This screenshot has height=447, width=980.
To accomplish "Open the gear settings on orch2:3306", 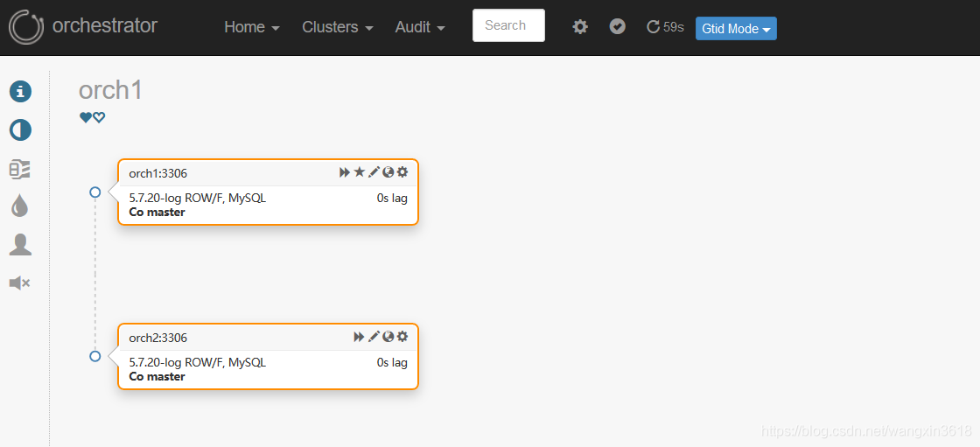I will (402, 337).
